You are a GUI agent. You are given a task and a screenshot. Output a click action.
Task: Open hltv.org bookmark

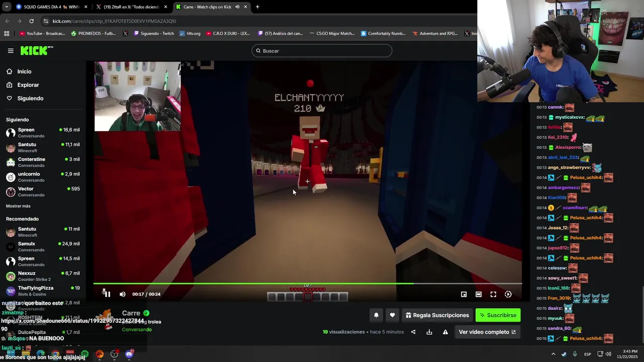[x=190, y=34]
